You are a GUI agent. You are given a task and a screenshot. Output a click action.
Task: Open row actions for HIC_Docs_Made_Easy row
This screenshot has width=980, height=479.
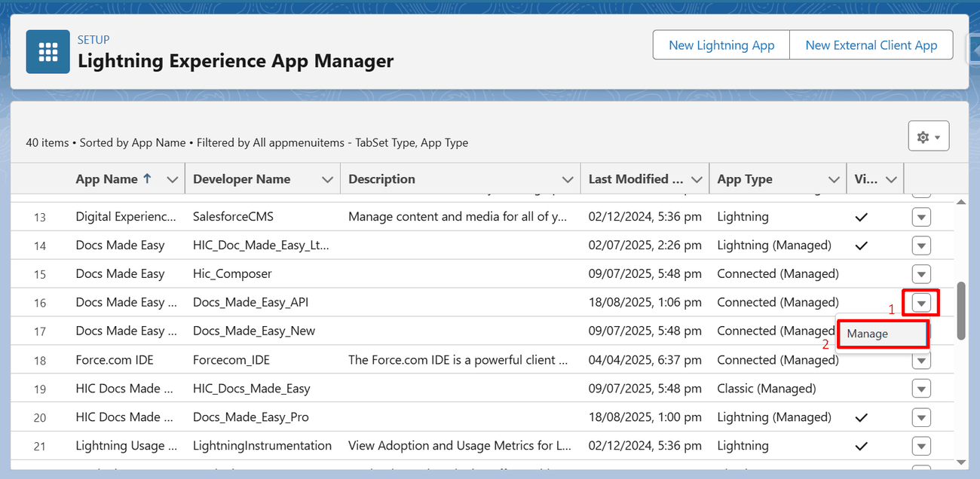coord(921,389)
